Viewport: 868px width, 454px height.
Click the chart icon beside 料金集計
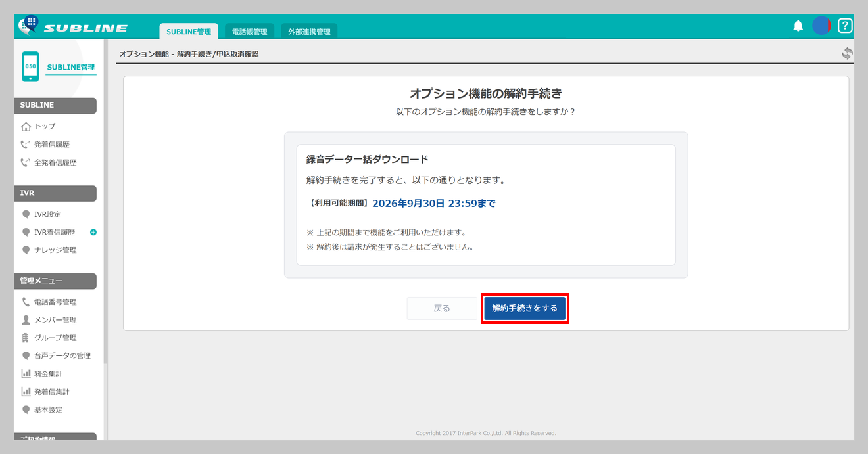(26, 374)
